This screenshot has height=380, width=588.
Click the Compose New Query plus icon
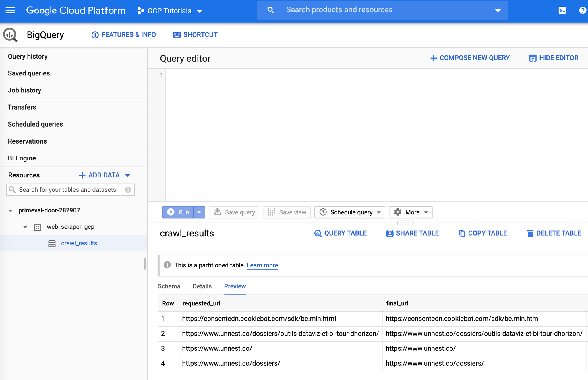coord(434,58)
